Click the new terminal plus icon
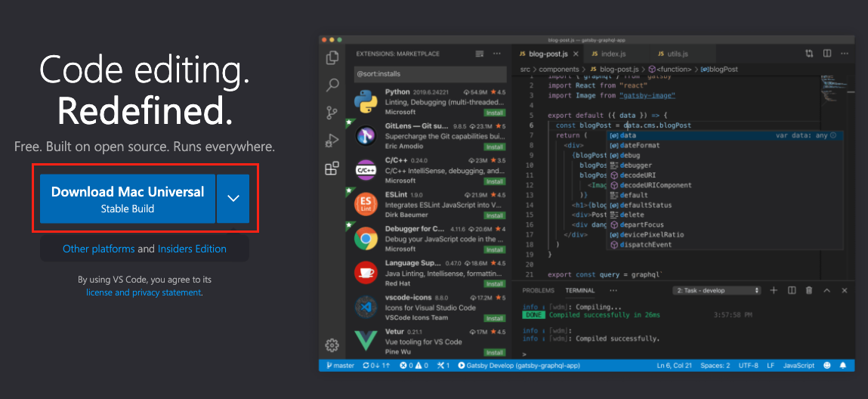 coord(774,290)
